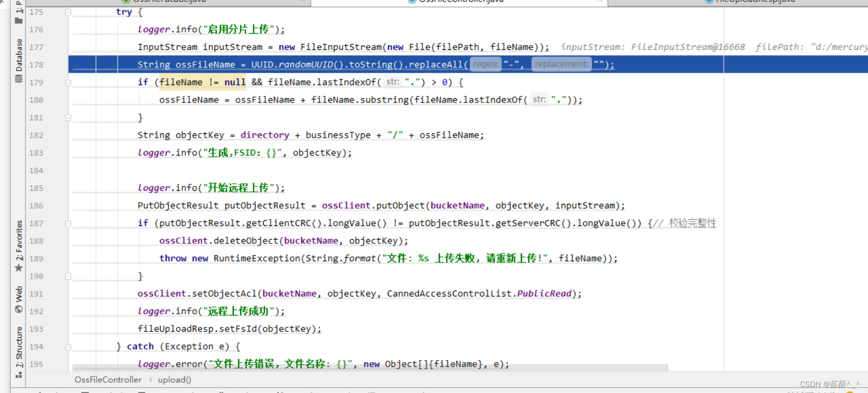Click the 'str:' hint on line 179
The height and width of the screenshot is (393, 868).
tap(392, 82)
